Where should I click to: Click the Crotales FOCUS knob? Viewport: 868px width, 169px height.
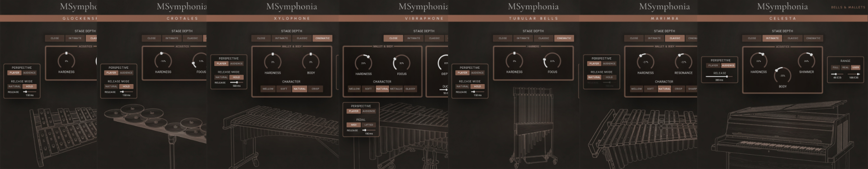click(x=200, y=61)
